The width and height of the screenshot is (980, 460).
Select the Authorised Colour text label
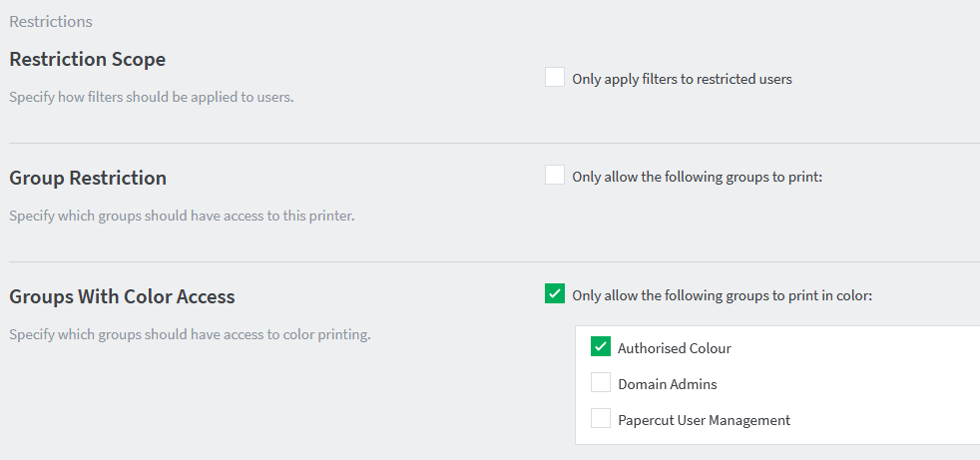tap(675, 349)
